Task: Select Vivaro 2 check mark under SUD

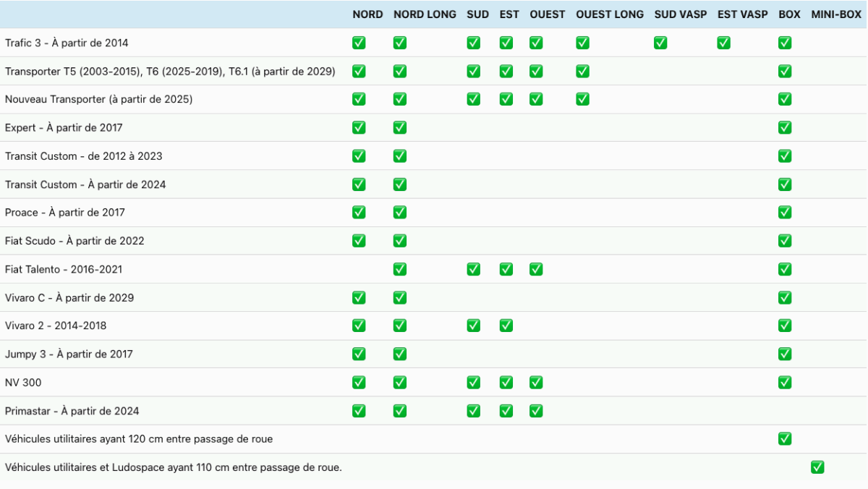Action: [x=473, y=326]
